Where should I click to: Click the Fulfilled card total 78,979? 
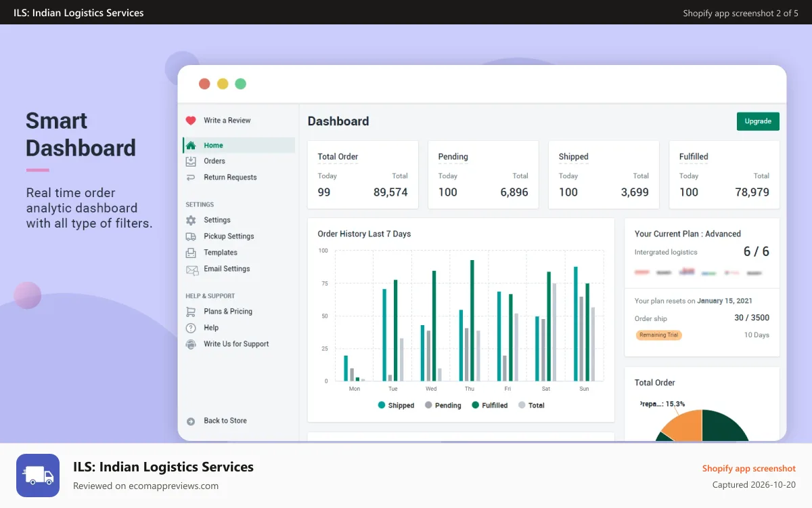tap(752, 192)
